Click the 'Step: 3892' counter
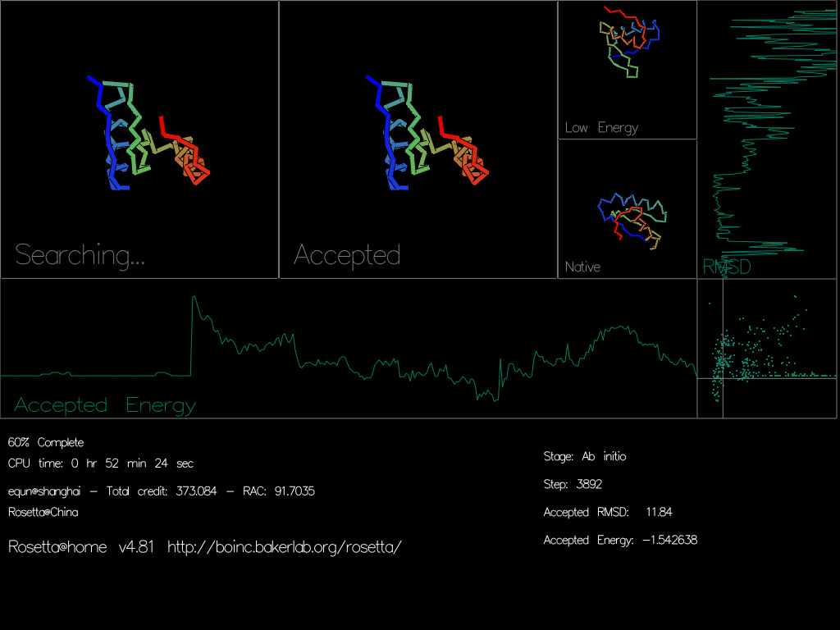 [x=573, y=484]
